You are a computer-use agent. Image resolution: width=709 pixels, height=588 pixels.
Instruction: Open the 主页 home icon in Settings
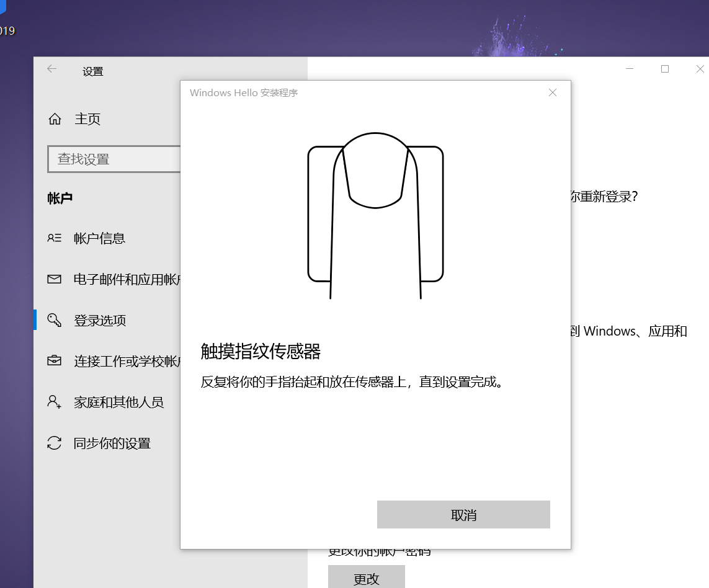point(55,119)
